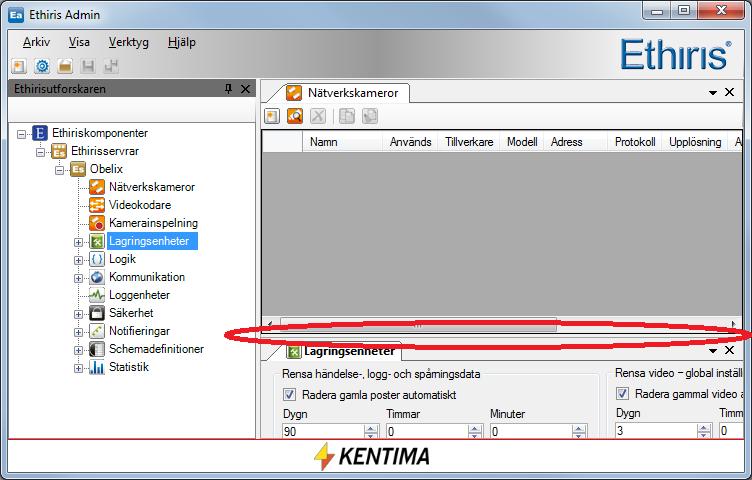Image resolution: width=752 pixels, height=480 pixels.
Task: Click the search cameras magnifier icon
Action: click(295, 116)
